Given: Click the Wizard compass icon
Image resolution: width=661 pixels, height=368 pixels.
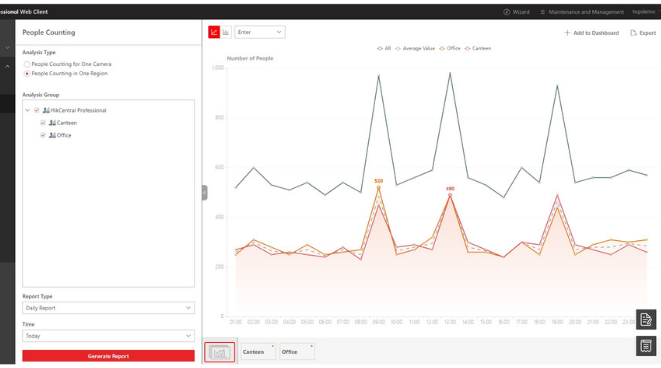Looking at the screenshot, I should click(x=507, y=12).
